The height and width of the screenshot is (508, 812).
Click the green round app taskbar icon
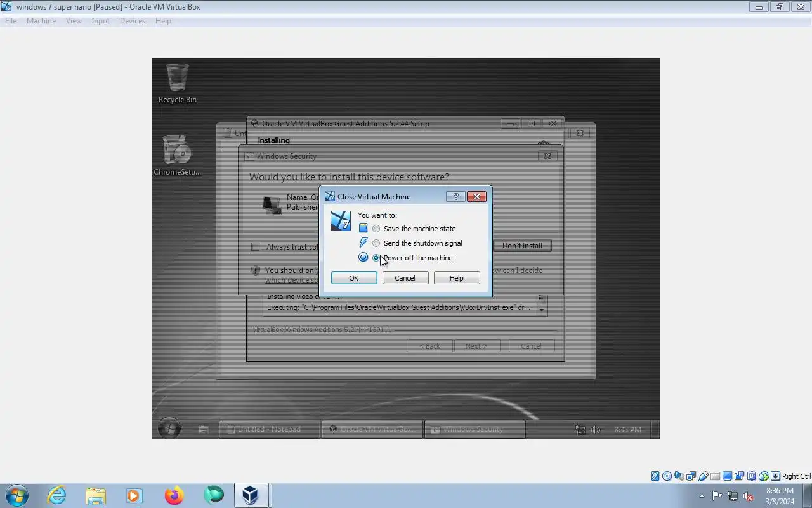click(x=213, y=495)
